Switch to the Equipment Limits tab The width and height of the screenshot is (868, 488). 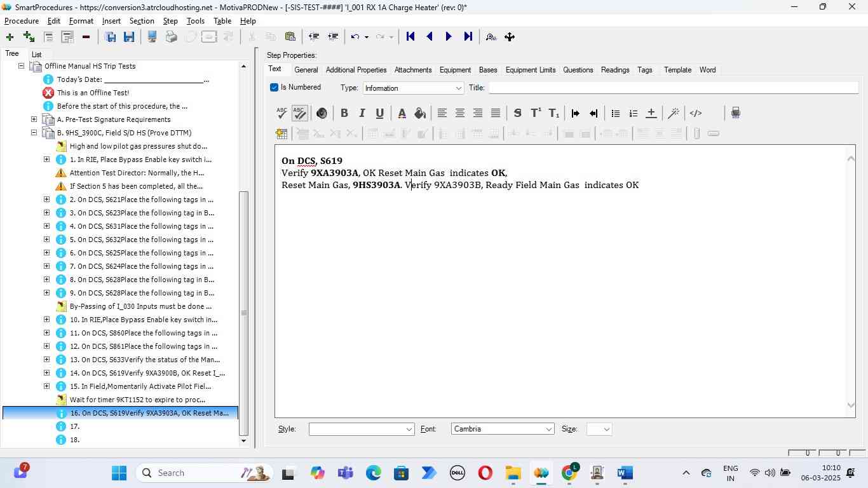tap(530, 70)
